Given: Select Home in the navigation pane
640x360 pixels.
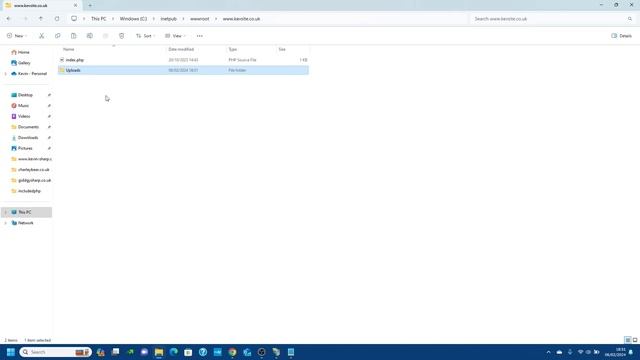Looking at the screenshot, I should [24, 52].
